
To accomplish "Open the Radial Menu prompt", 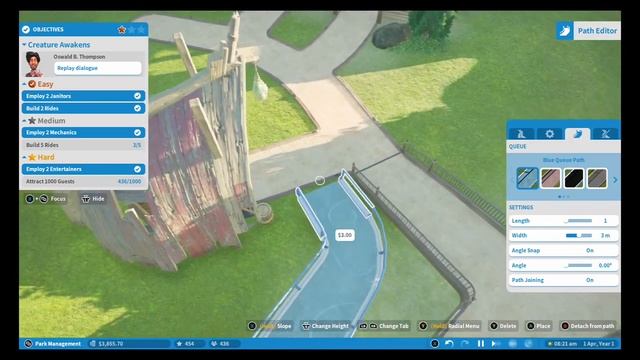I will (x=449, y=326).
